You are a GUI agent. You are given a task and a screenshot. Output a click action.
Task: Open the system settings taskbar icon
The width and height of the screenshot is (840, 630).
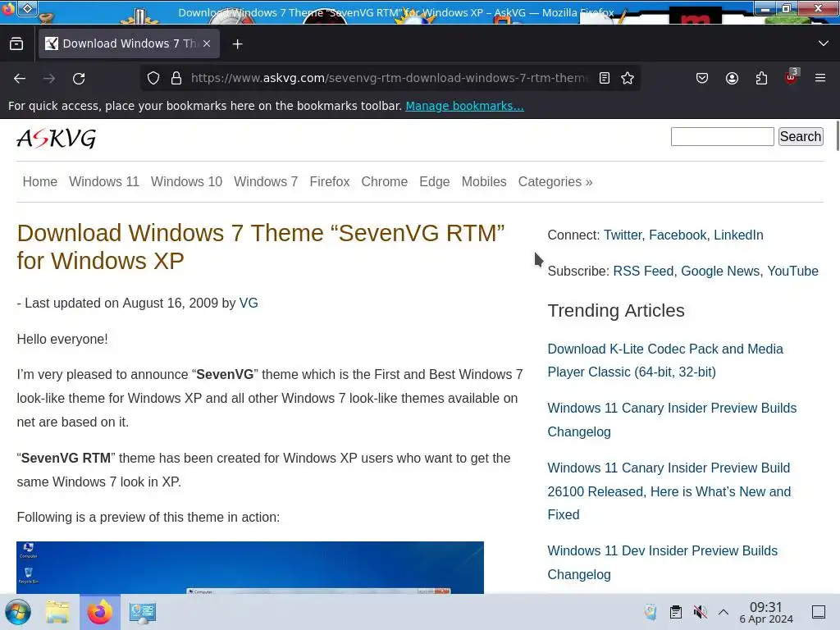tap(143, 612)
